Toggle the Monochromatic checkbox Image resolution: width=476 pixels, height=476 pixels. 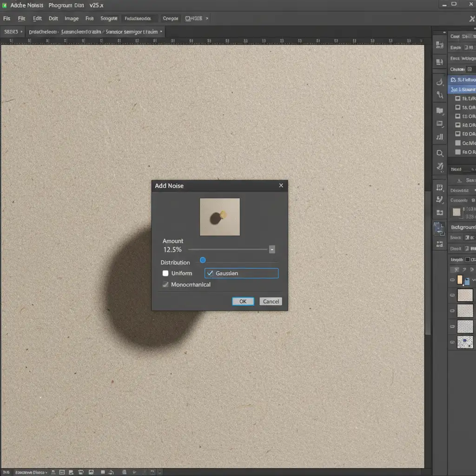165,284
